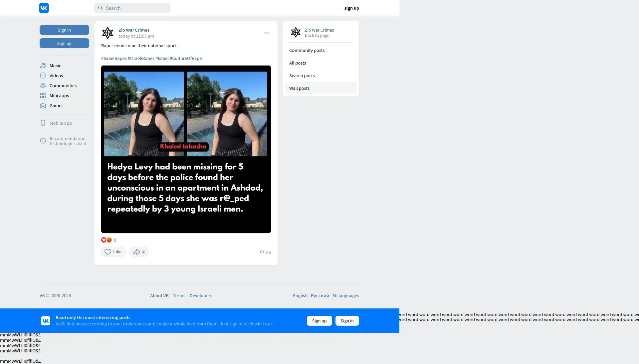Image resolution: width=639 pixels, height=364 pixels.
Task: Open the post three-dots options menu
Action: tap(267, 33)
